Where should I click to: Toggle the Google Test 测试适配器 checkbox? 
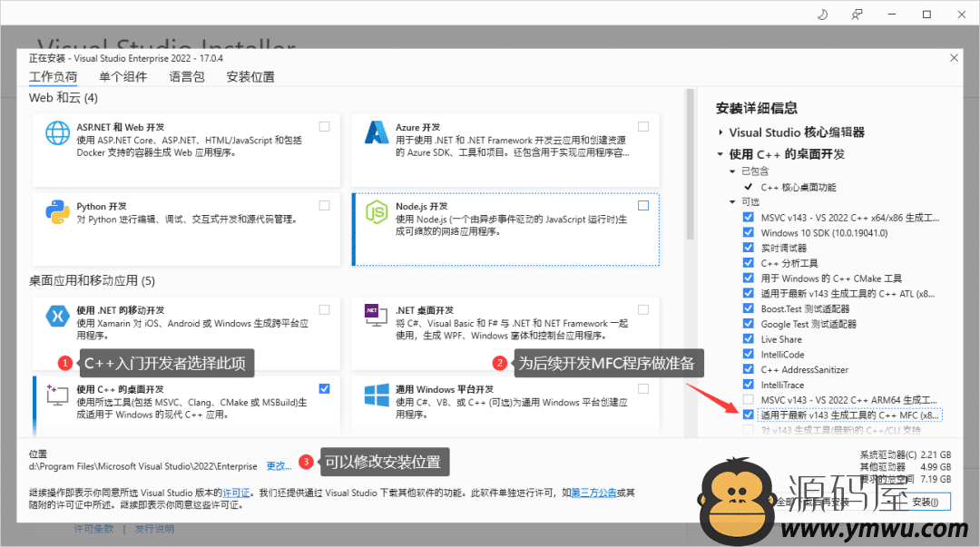tap(748, 324)
